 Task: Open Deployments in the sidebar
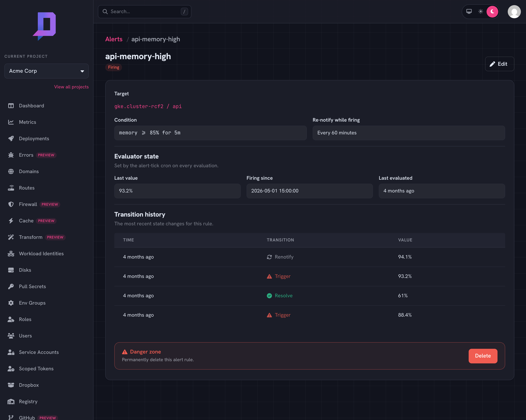tap(34, 139)
